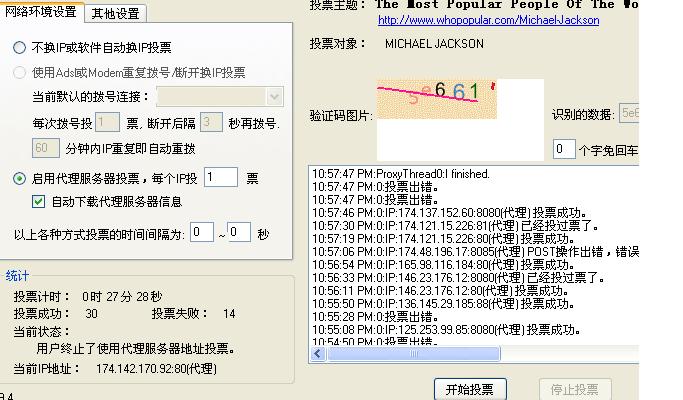Screen dimensions: 683x400
Task: Click the IP重复 minutes input field
Action: tap(46, 148)
